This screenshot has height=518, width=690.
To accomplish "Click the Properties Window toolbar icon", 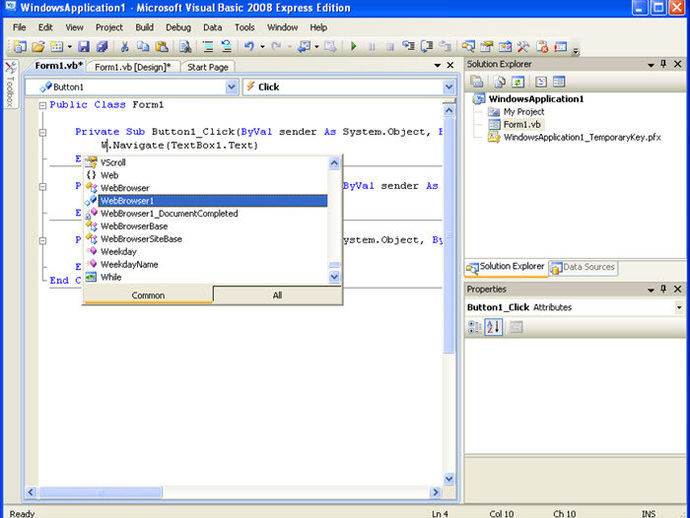I will coord(487,46).
